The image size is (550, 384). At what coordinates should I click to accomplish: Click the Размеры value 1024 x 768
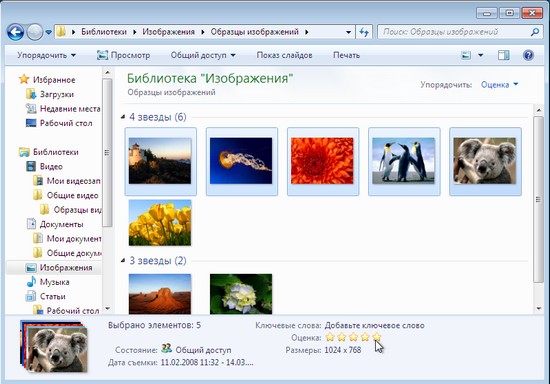[x=343, y=350]
